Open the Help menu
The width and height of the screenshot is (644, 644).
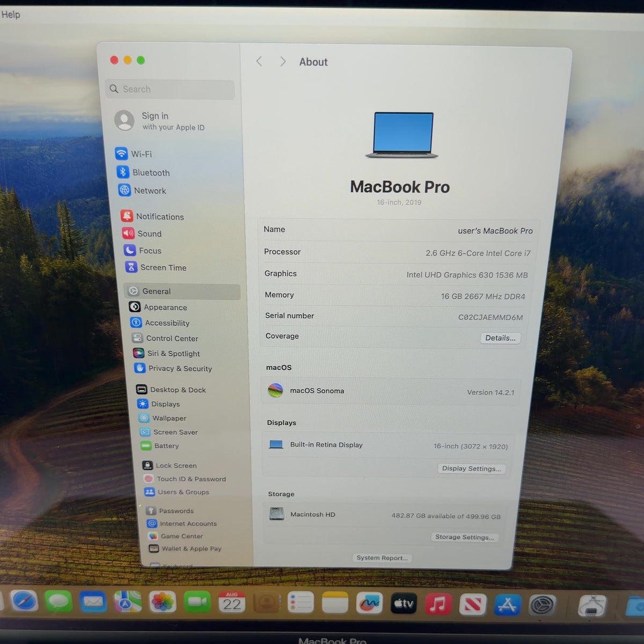point(10,14)
